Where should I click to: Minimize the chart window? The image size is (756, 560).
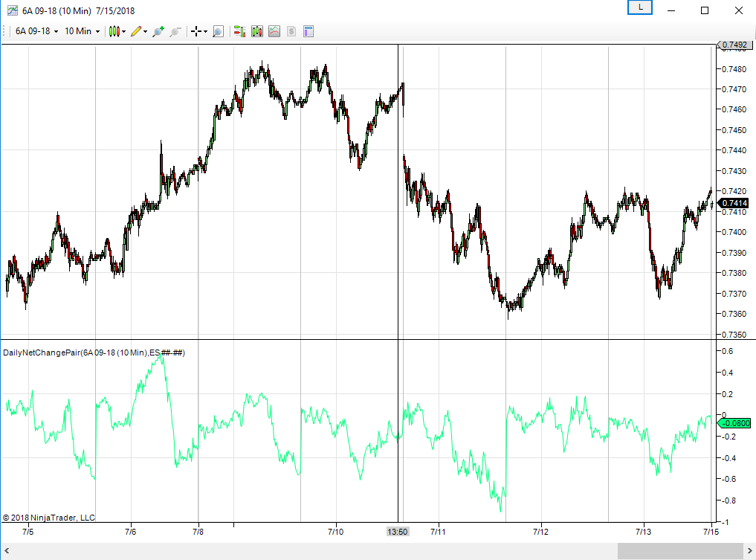coord(671,10)
